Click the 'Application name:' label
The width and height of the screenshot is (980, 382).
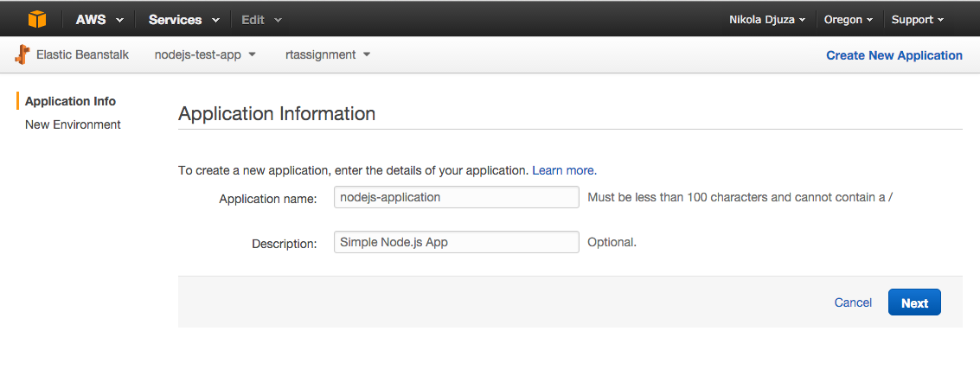click(268, 199)
